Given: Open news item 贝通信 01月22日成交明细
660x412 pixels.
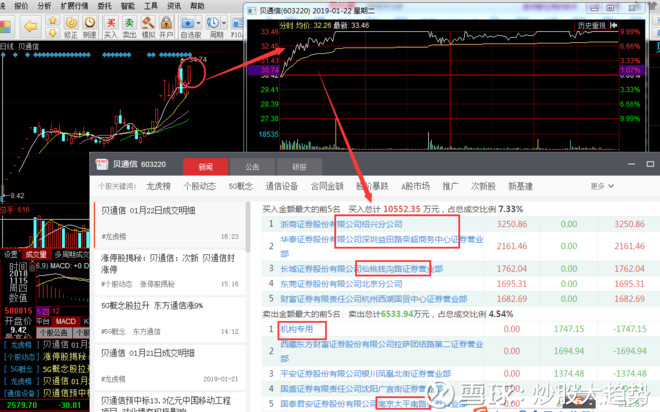Looking at the screenshot, I should 170,224.
